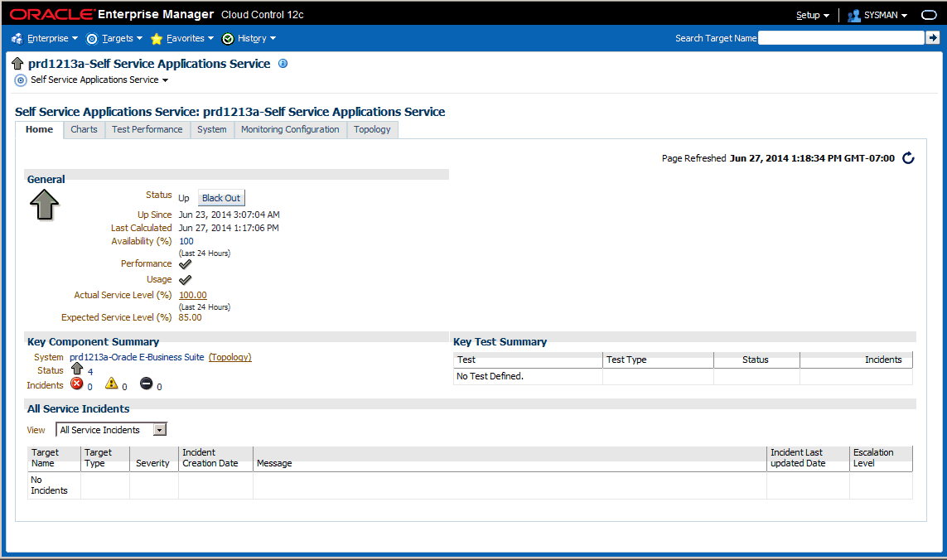Image resolution: width=947 pixels, height=560 pixels.
Task: Switch to the Test Performance tab
Action: [x=147, y=129]
